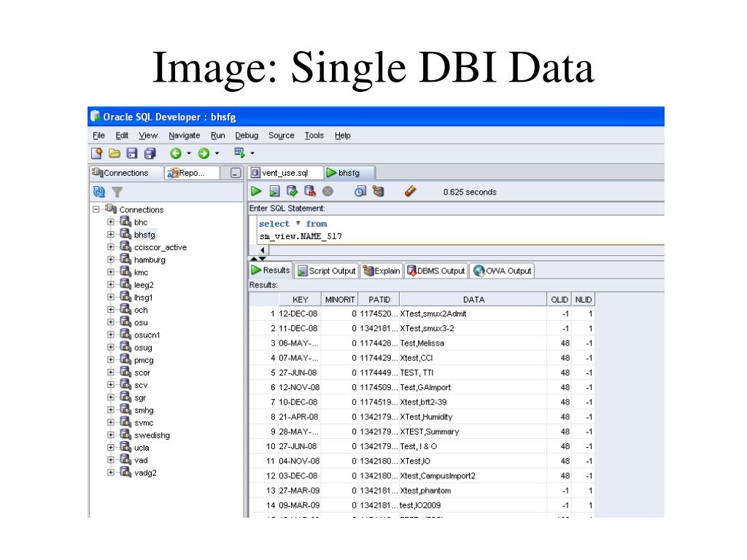747x560 pixels.
Task: Click the KEY column header
Action: [300, 300]
